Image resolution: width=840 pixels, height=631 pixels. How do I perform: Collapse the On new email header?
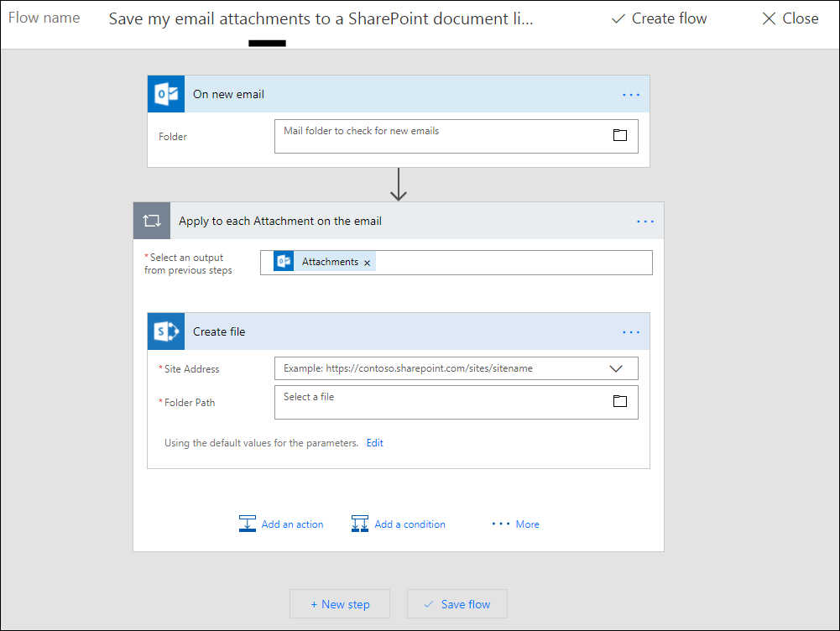pos(399,94)
